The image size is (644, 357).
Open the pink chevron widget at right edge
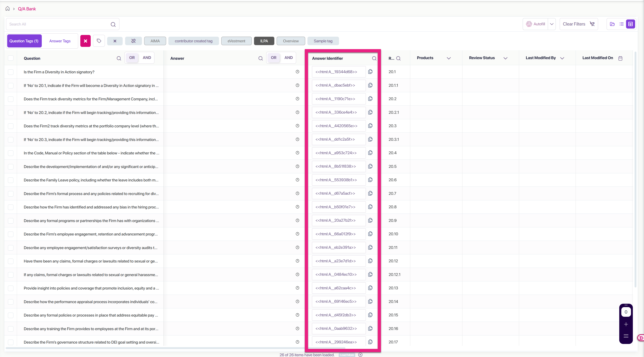pos(641,338)
